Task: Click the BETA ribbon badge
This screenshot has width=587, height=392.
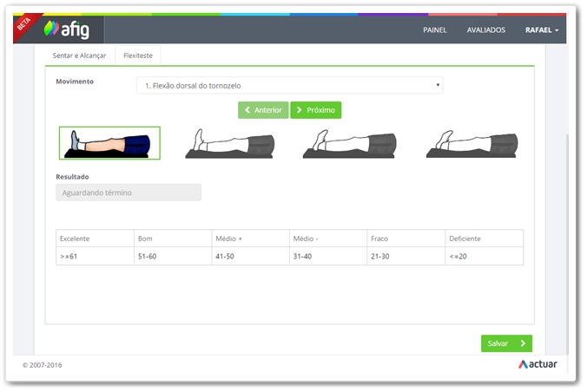Action: (23, 24)
